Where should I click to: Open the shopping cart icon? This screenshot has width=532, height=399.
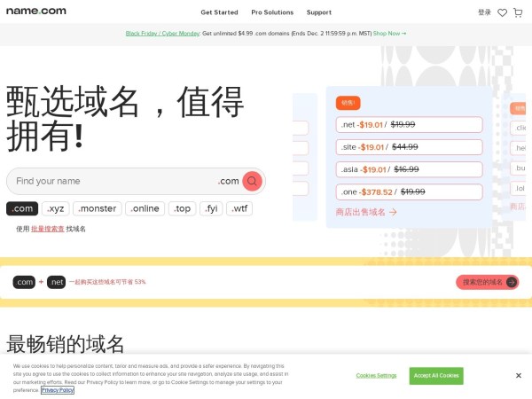pos(518,12)
